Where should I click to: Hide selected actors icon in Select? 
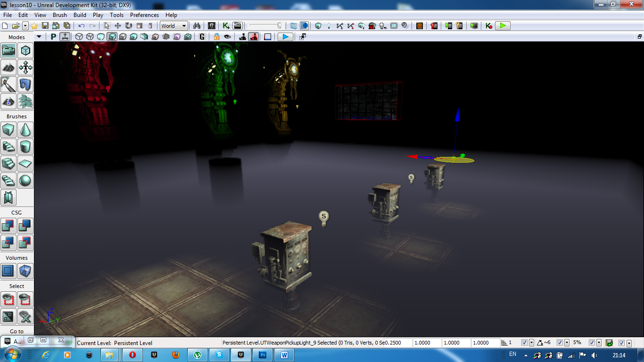point(25,299)
